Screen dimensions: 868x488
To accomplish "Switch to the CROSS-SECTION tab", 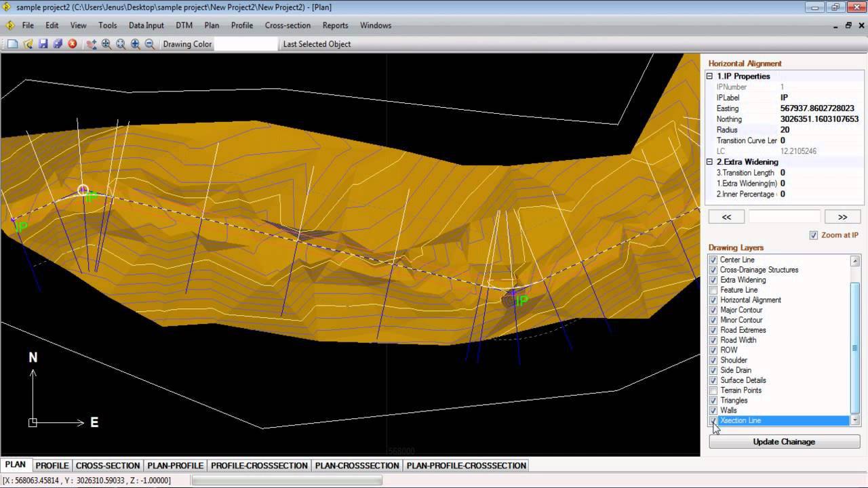I will (x=108, y=466).
